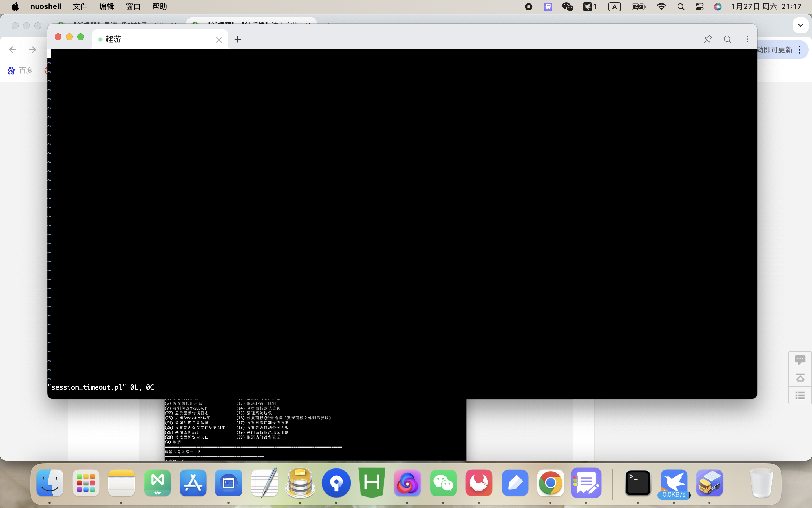Image resolution: width=812 pixels, height=508 pixels.
Task: Click the comment bubble button on webpage
Action: click(800, 360)
